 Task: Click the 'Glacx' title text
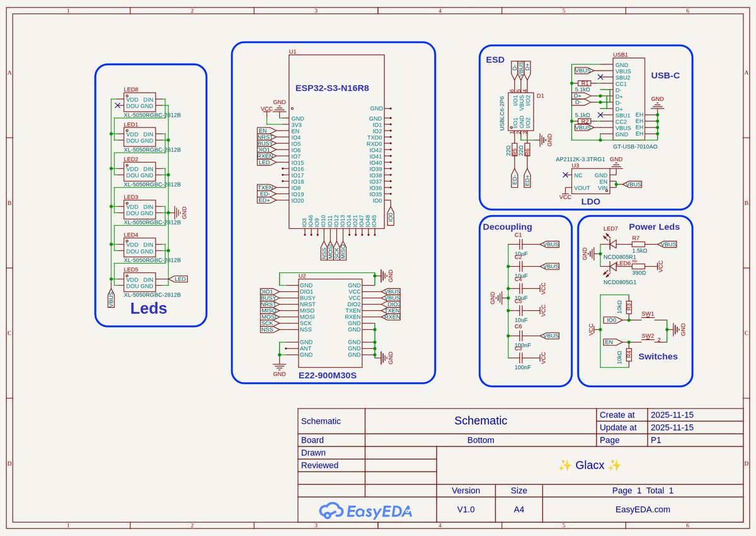[590, 465]
